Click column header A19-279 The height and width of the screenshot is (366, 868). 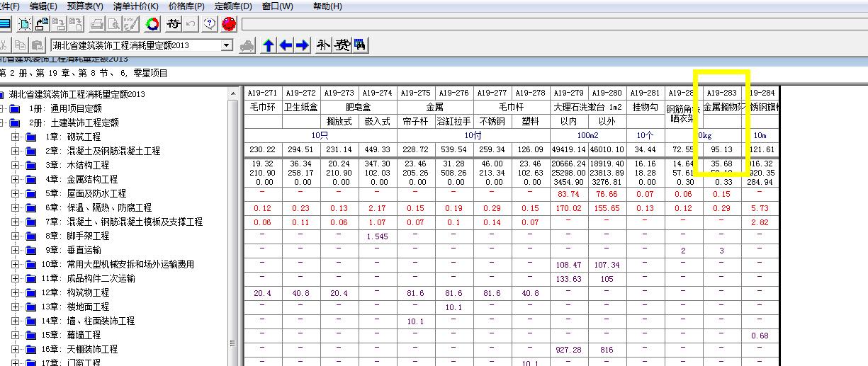coord(568,93)
